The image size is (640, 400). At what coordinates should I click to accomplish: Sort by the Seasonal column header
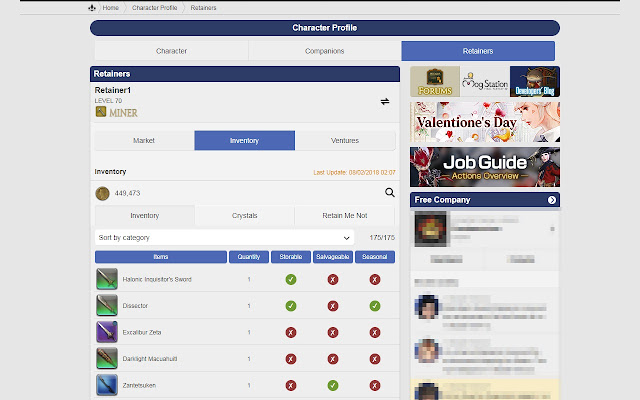[375, 257]
